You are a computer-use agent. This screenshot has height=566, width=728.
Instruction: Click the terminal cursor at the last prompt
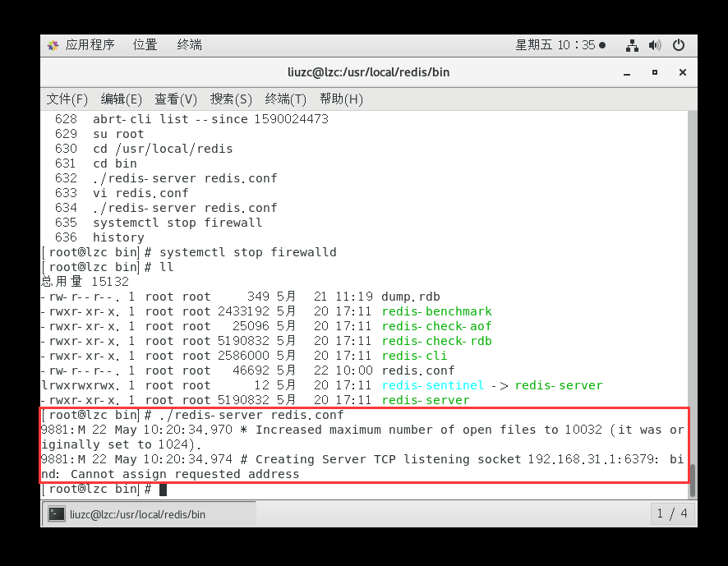[163, 490]
